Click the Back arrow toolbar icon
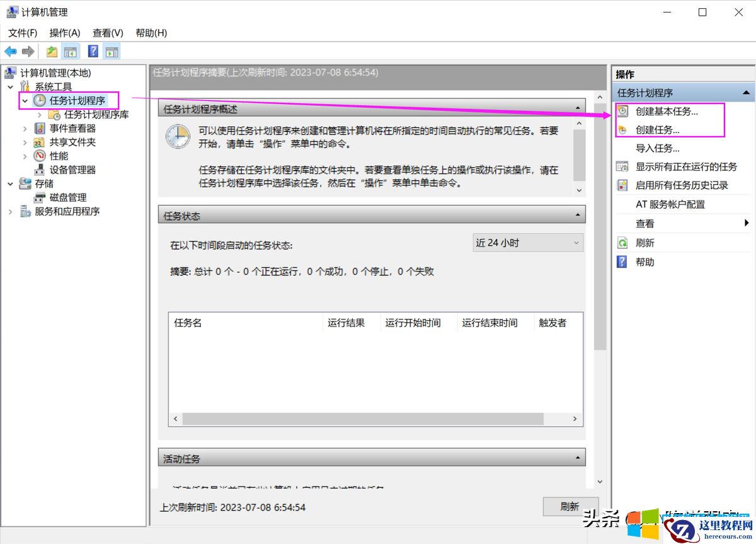Viewport: 756px width, 544px height. coord(11,52)
